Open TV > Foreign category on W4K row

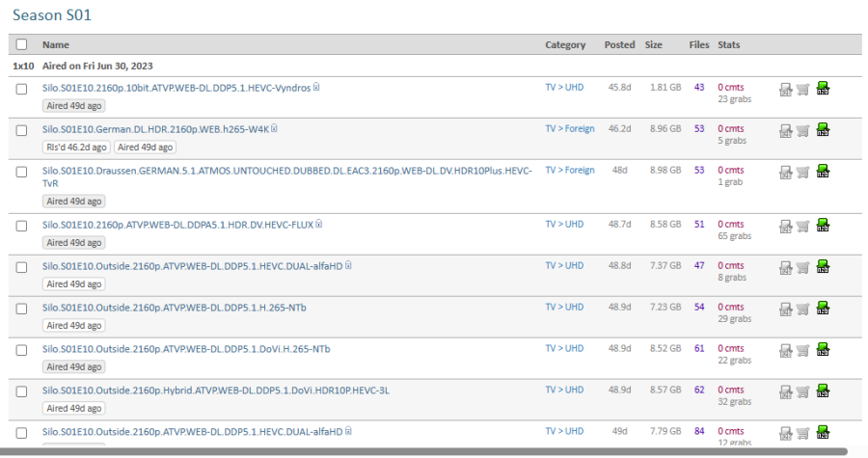pos(569,128)
